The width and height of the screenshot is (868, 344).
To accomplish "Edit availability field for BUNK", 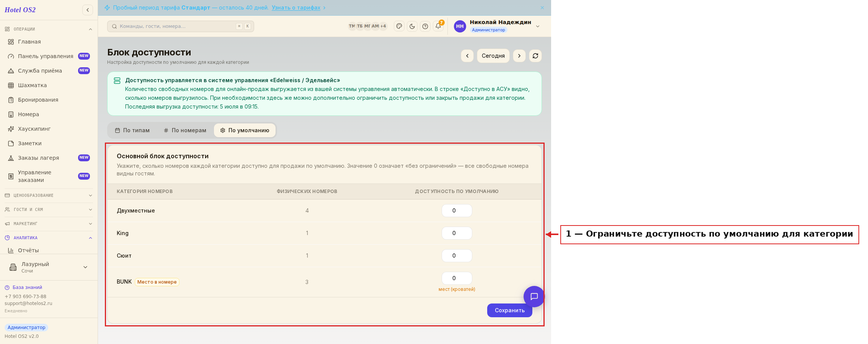I will coord(457,278).
